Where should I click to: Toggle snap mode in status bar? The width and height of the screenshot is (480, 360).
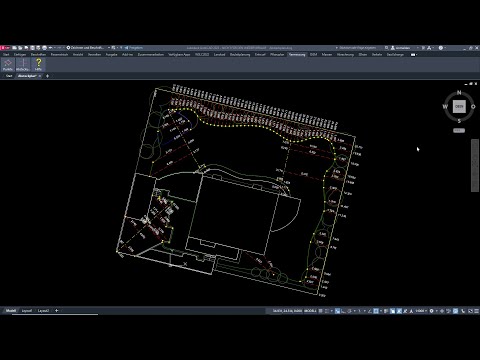[x=327, y=311]
